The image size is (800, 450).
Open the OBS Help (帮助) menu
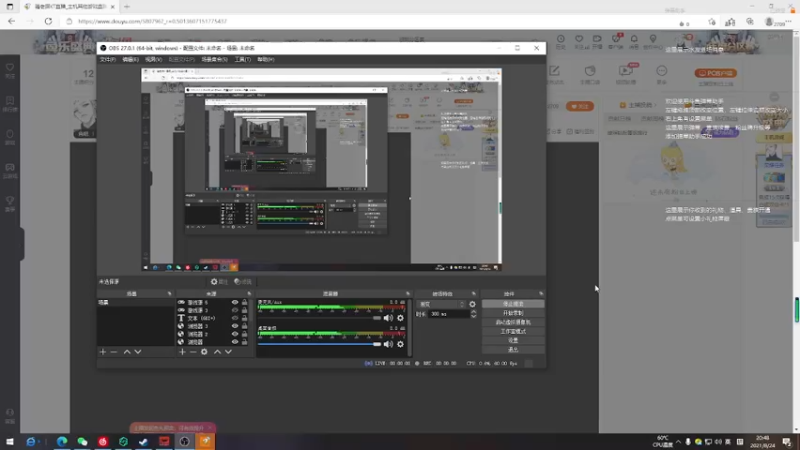point(266,60)
